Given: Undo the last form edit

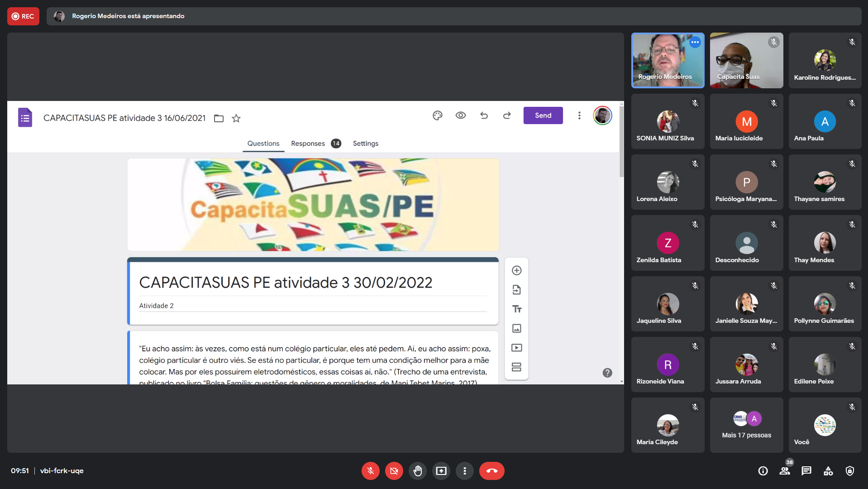Looking at the screenshot, I should [x=484, y=115].
